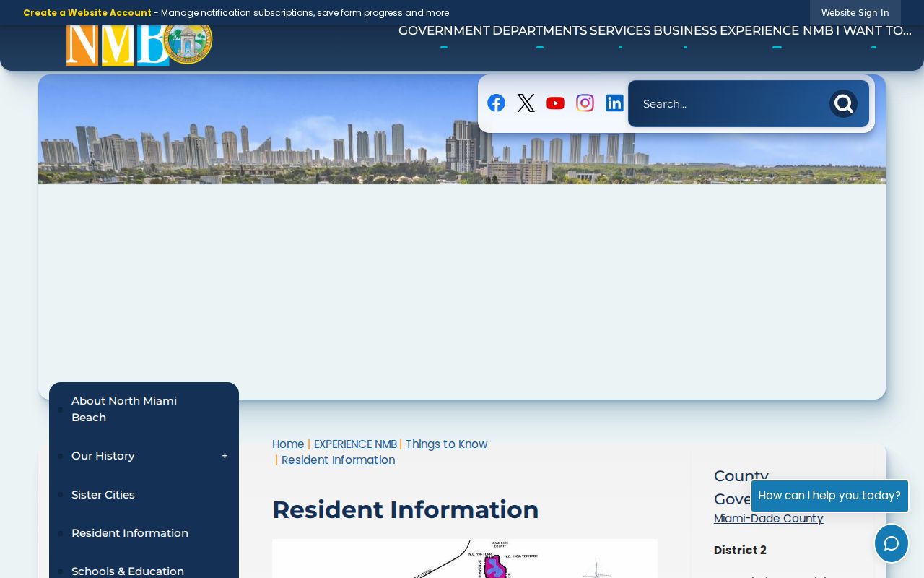Click the NMB city logo
The height and width of the screenshot is (578, 924).
(139, 45)
